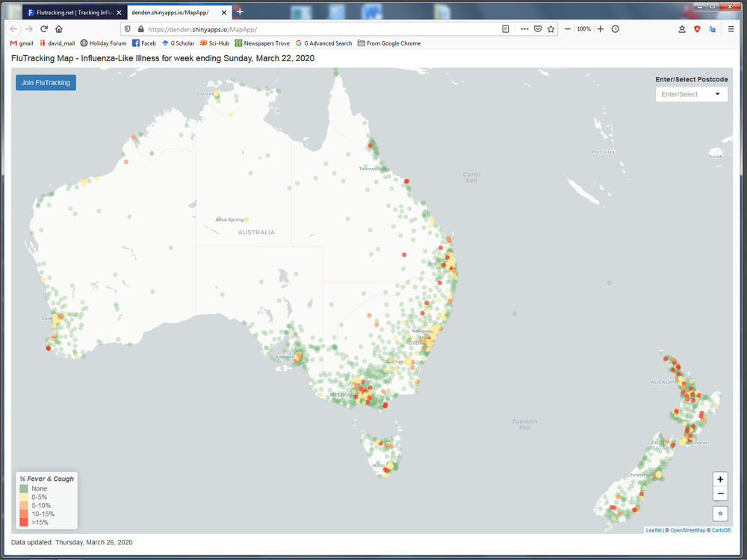Expand the Enter/Select postcode dropdown arrow
The width and height of the screenshot is (747, 560).
pos(718,94)
